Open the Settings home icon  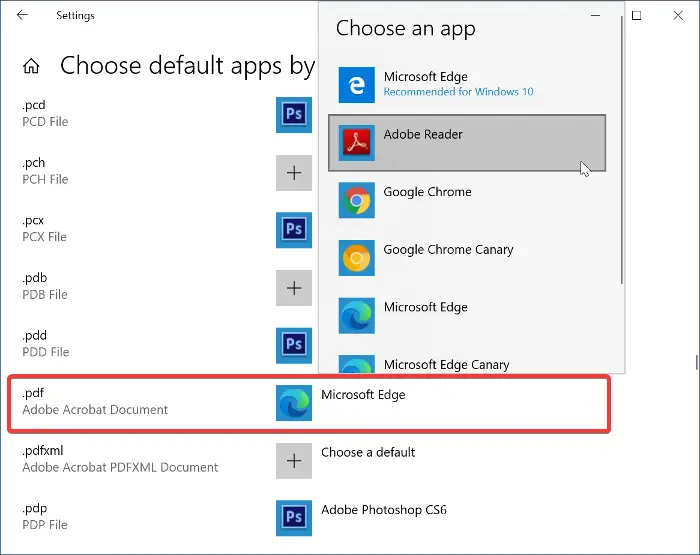pos(31,66)
